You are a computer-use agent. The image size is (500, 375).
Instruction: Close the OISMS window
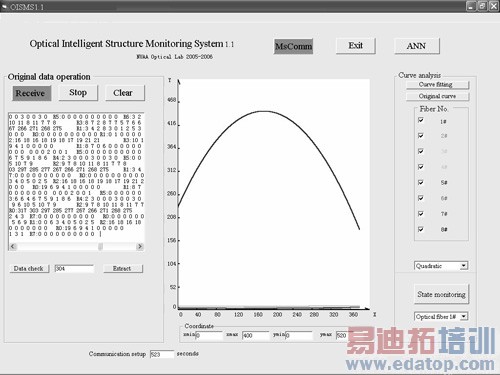tap(493, 6)
